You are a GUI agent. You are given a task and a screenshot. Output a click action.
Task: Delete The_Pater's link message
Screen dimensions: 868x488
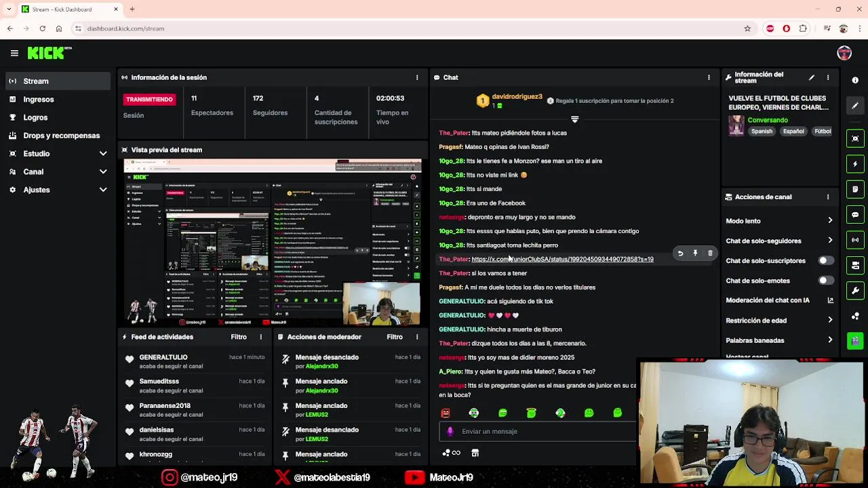click(x=710, y=253)
